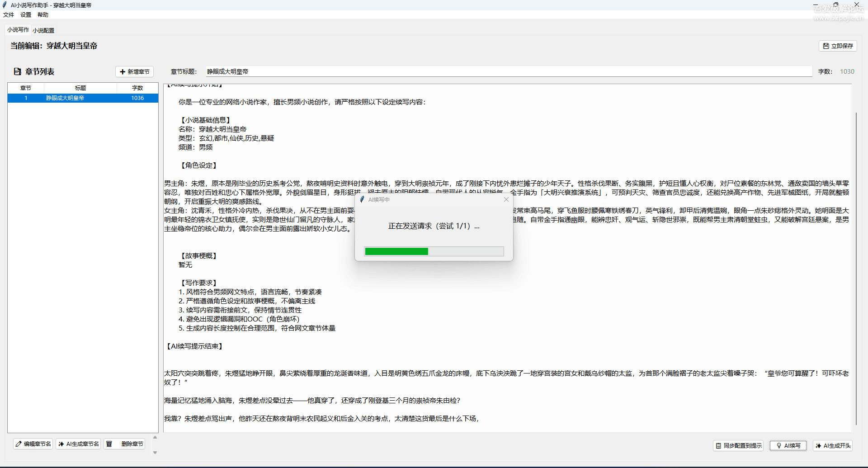868x468 pixels.
Task: Click the 章节标题 input field
Action: pos(509,71)
